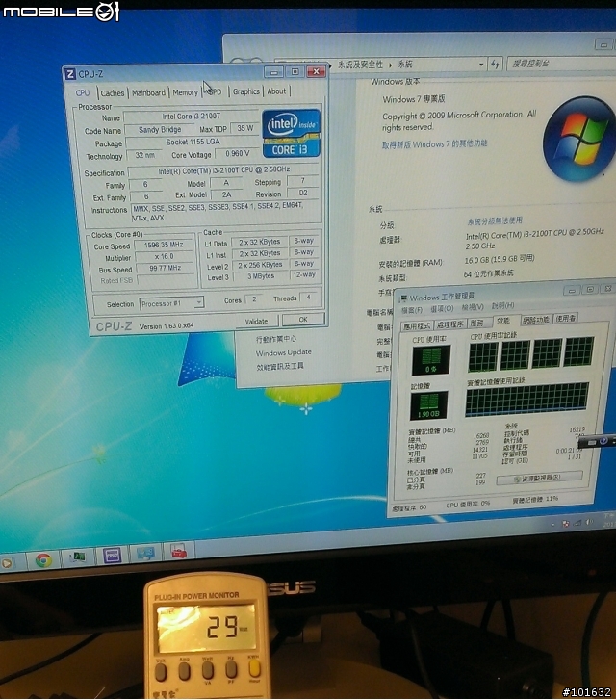Select the CPU tab in CPU-Z
Image resolution: width=616 pixels, height=700 pixels.
point(83,92)
